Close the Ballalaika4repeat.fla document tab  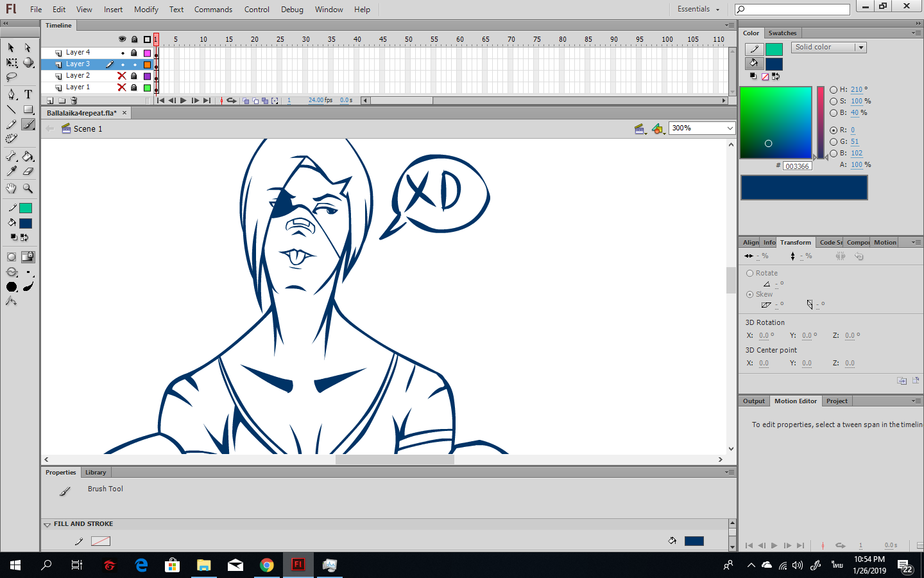pyautogui.click(x=124, y=113)
